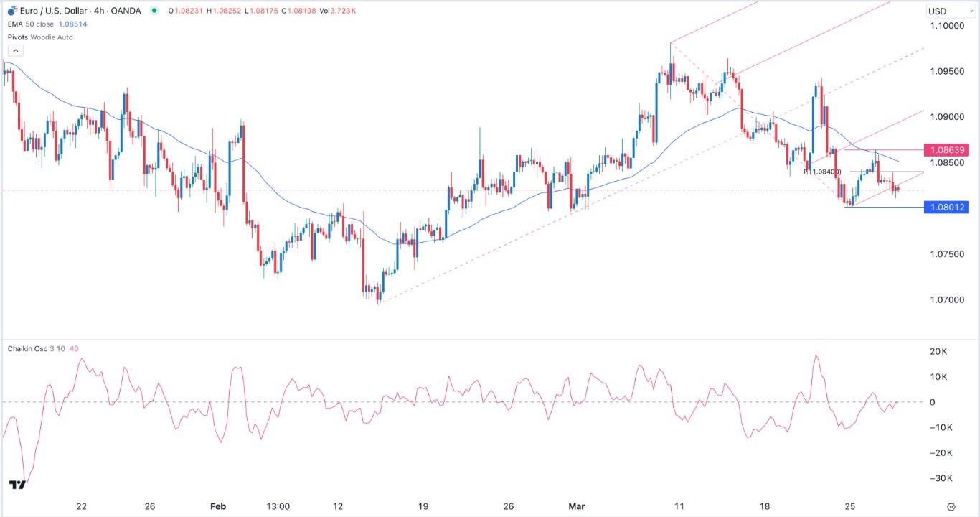Open chart settings via the gear icon
This screenshot has width=980, height=517.
tap(951, 507)
